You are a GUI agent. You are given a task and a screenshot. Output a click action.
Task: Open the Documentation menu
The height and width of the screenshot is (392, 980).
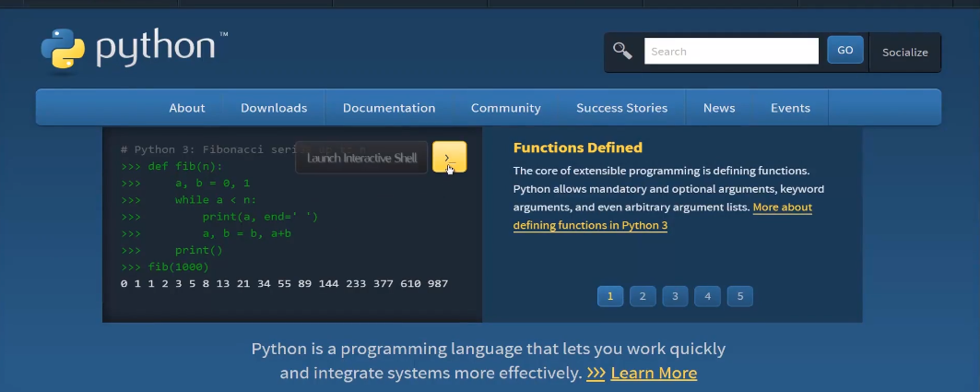(x=389, y=108)
